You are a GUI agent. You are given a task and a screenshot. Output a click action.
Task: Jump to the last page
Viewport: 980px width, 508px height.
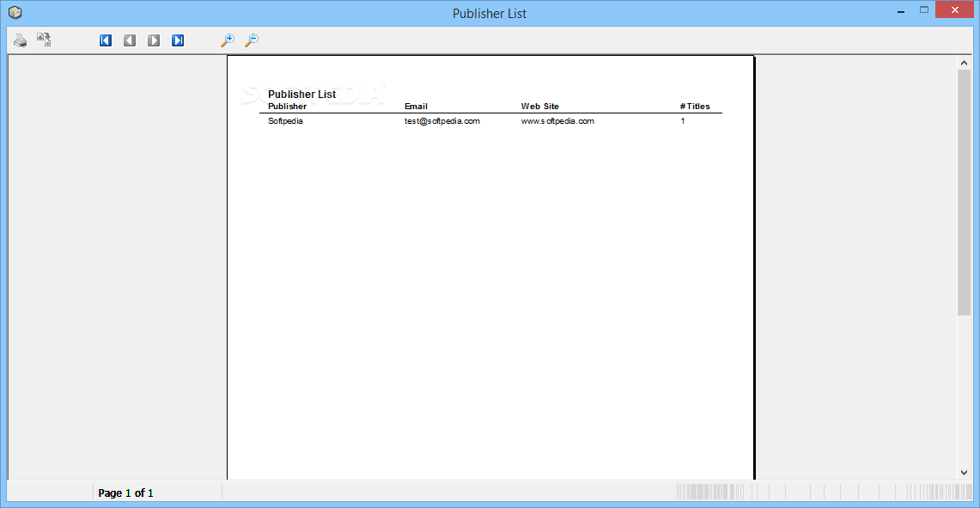click(178, 40)
